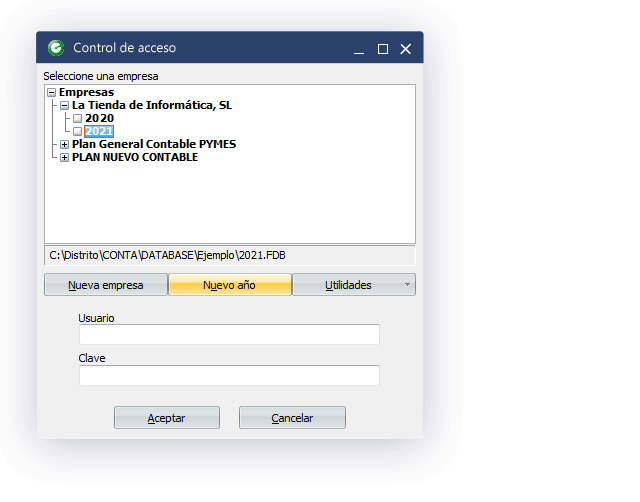Maximize the Control de acceso window
The height and width of the screenshot is (502, 640).
click(382, 49)
